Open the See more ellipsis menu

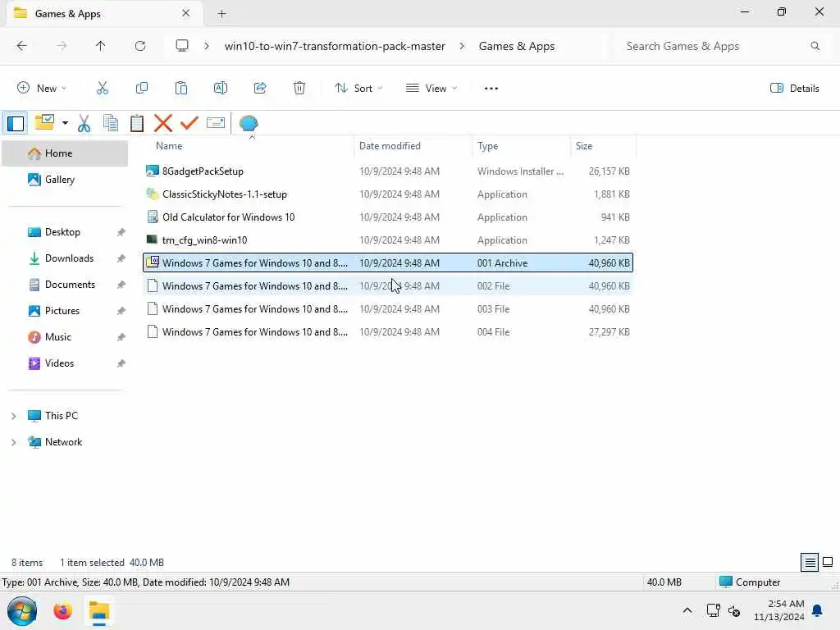[491, 89]
